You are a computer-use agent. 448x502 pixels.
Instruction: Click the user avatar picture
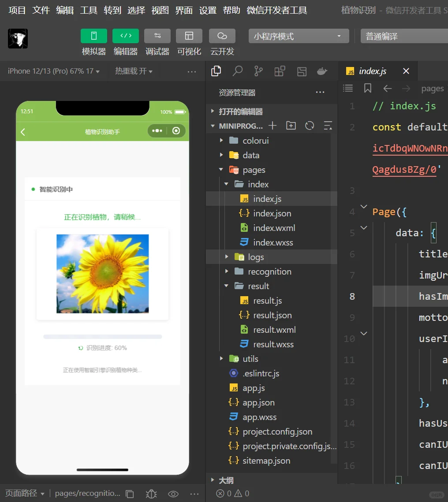point(18,38)
